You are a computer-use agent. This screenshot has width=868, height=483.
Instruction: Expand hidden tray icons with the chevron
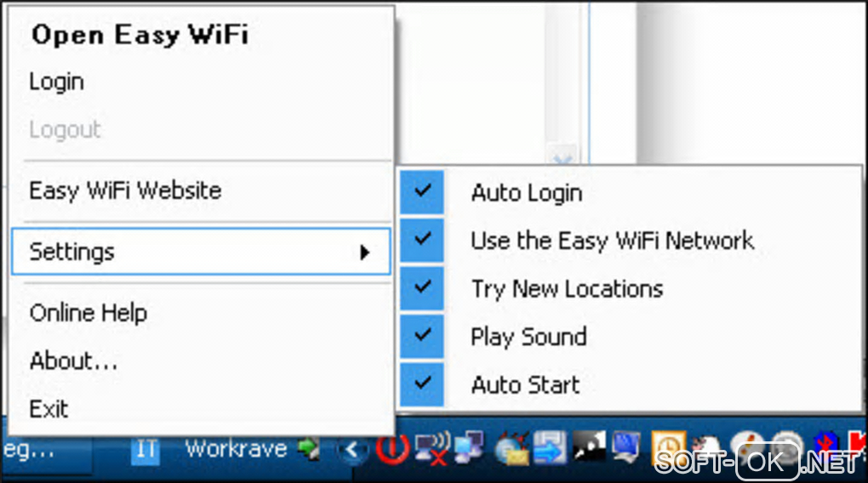pyautogui.click(x=352, y=450)
